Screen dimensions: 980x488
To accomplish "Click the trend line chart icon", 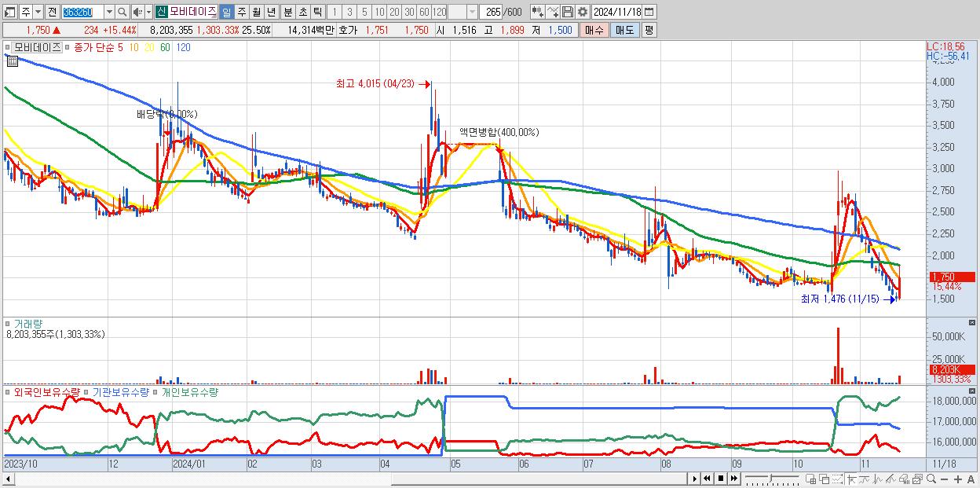I will click(x=865, y=479).
